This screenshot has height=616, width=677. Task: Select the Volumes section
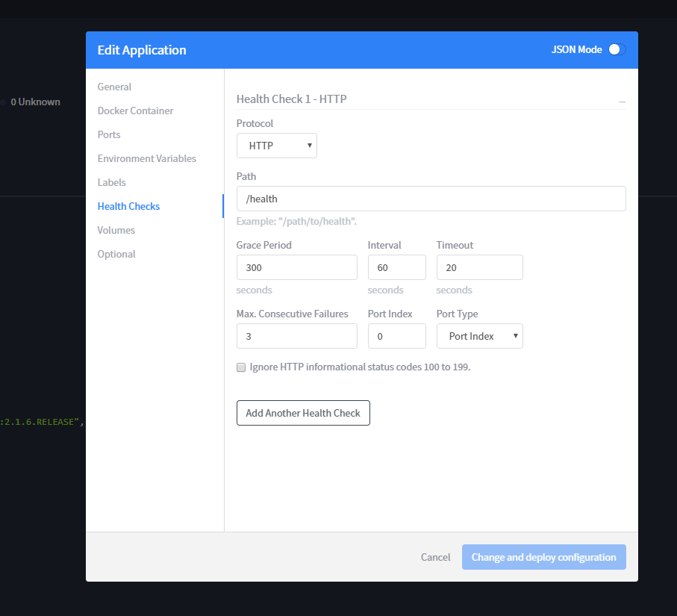click(116, 230)
